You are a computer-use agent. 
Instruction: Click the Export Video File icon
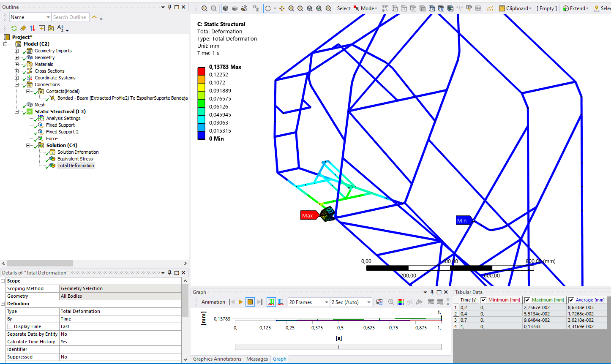pyautogui.click(x=379, y=302)
